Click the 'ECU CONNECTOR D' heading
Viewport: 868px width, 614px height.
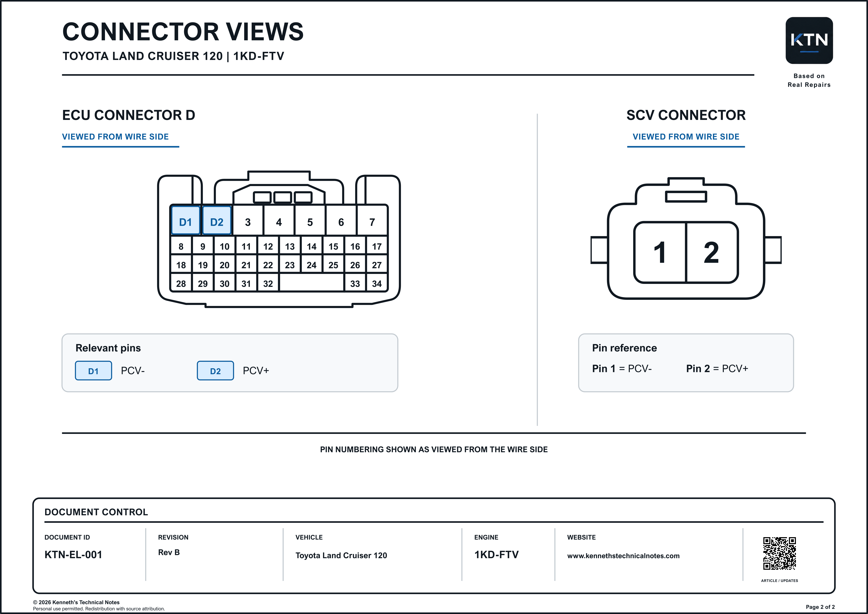pos(129,115)
